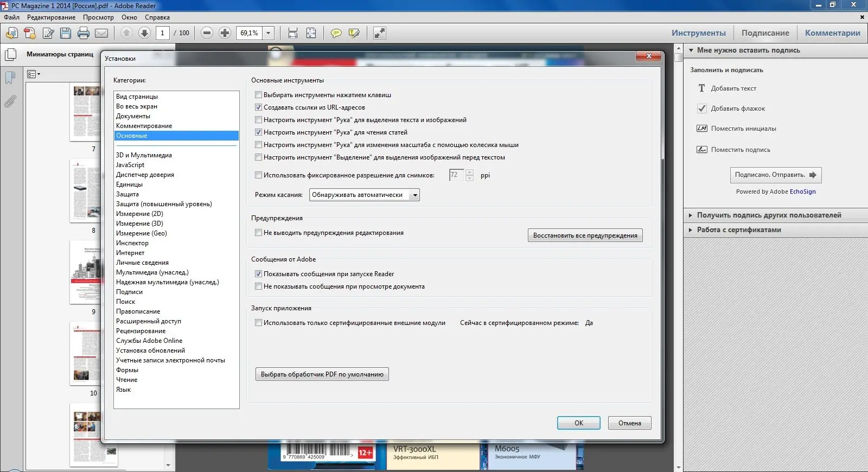Go to previous page arrow icon

pyautogui.click(x=126, y=33)
